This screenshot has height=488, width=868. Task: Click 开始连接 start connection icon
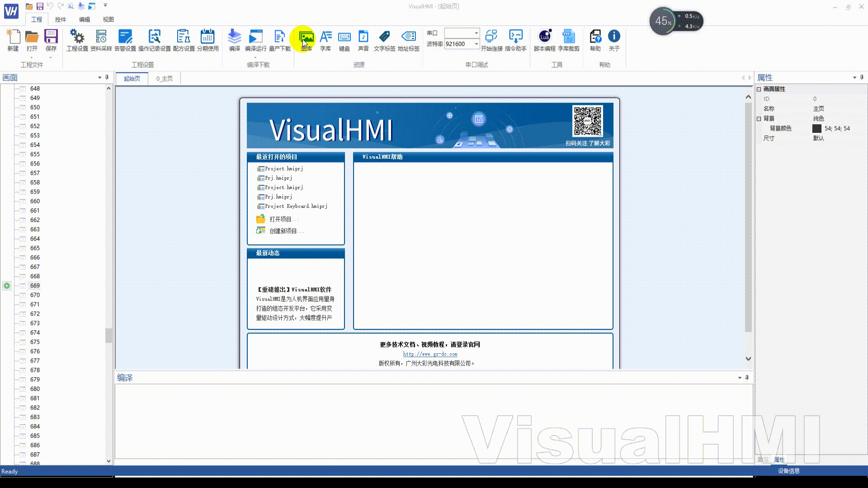[x=491, y=40]
